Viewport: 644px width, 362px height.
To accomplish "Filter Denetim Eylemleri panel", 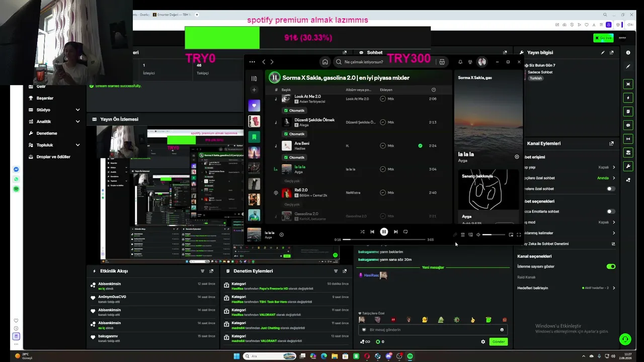I will (336, 271).
